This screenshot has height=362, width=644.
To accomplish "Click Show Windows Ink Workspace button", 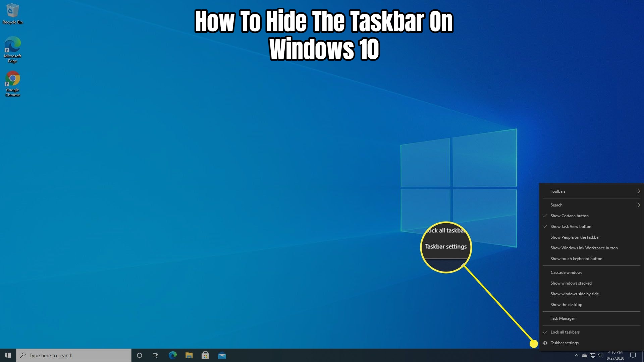I will coord(584,247).
